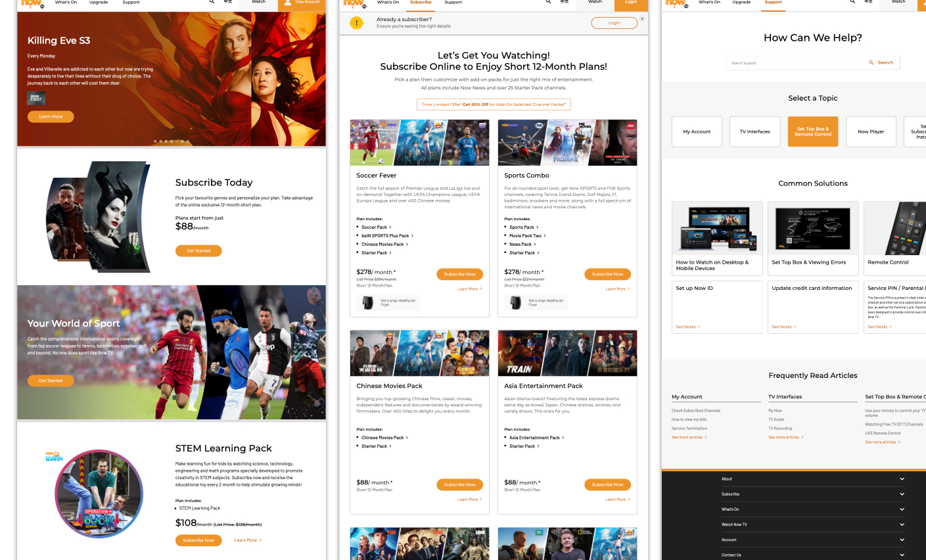Select the TV Interfaces topic tile
The height and width of the screenshot is (560, 926).
(x=754, y=131)
